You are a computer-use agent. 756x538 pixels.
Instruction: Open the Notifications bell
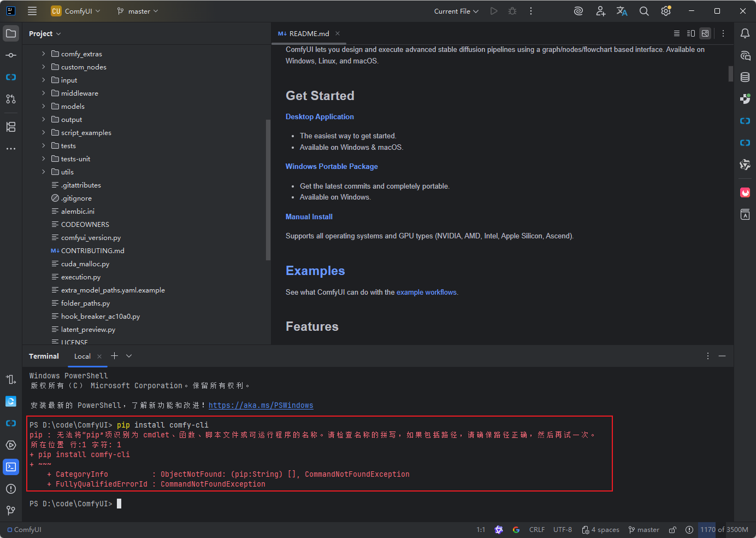(745, 33)
